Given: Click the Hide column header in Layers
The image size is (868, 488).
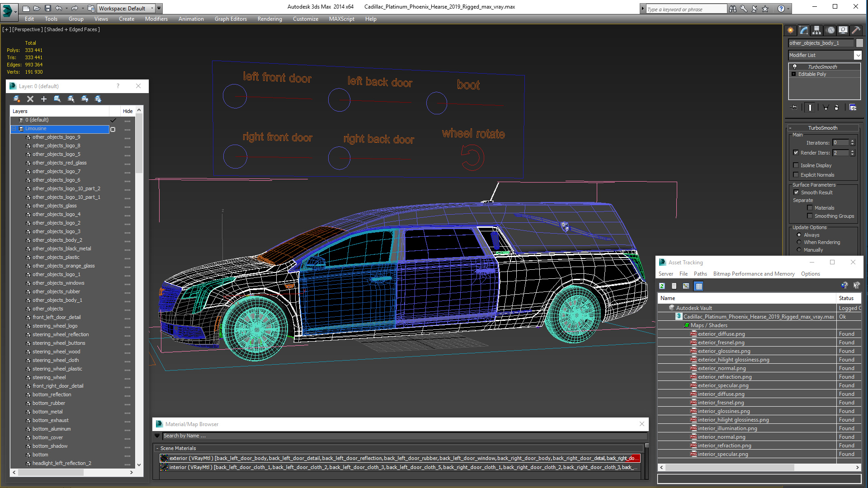Looking at the screenshot, I should (x=127, y=111).
